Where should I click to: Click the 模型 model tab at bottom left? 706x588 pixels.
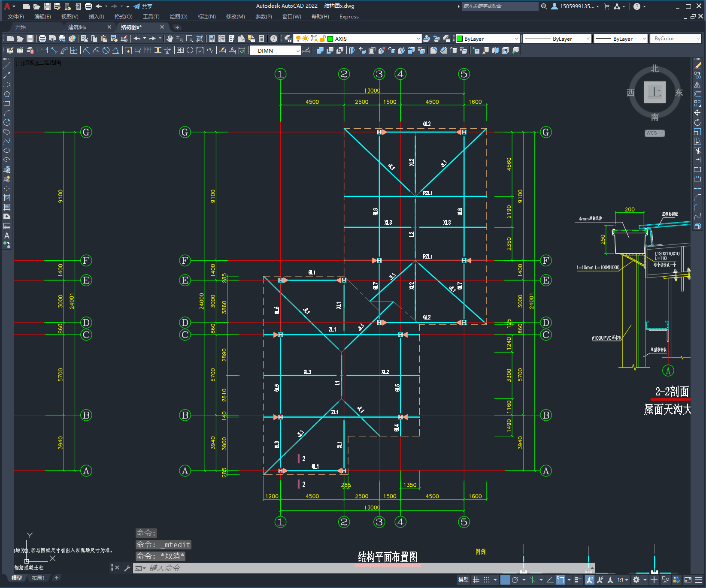coord(17,578)
